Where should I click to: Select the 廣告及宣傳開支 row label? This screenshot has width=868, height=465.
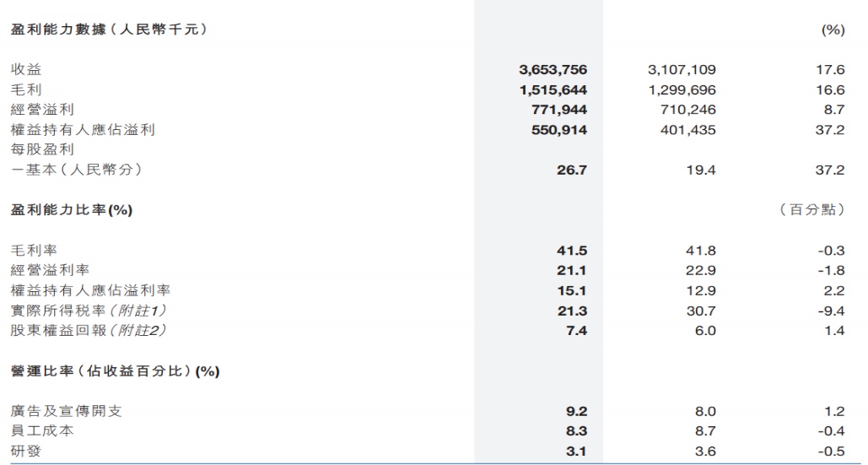(67, 411)
